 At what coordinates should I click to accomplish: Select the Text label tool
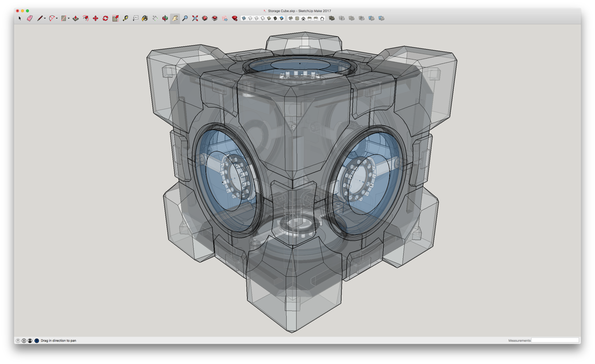(x=135, y=18)
